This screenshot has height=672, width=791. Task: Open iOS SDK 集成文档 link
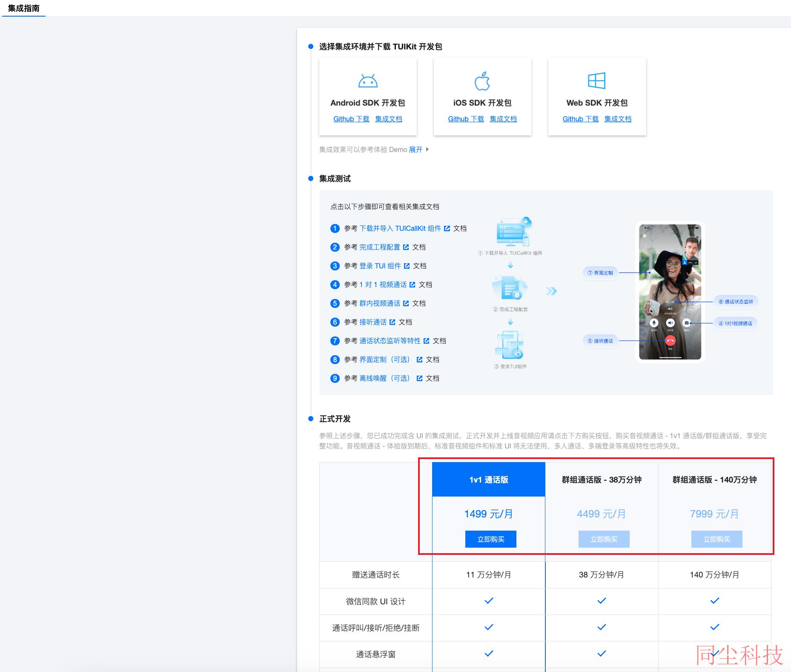tap(503, 119)
